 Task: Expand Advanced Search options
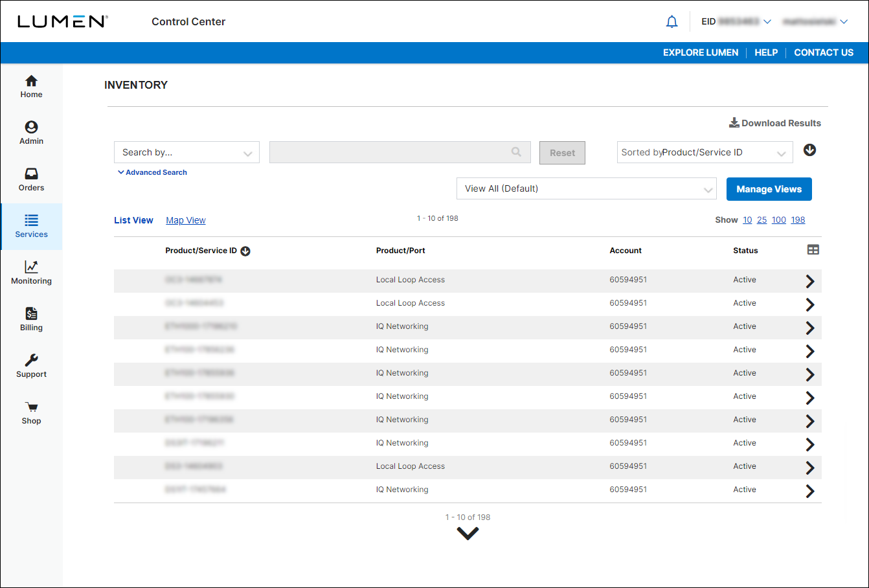click(x=152, y=172)
